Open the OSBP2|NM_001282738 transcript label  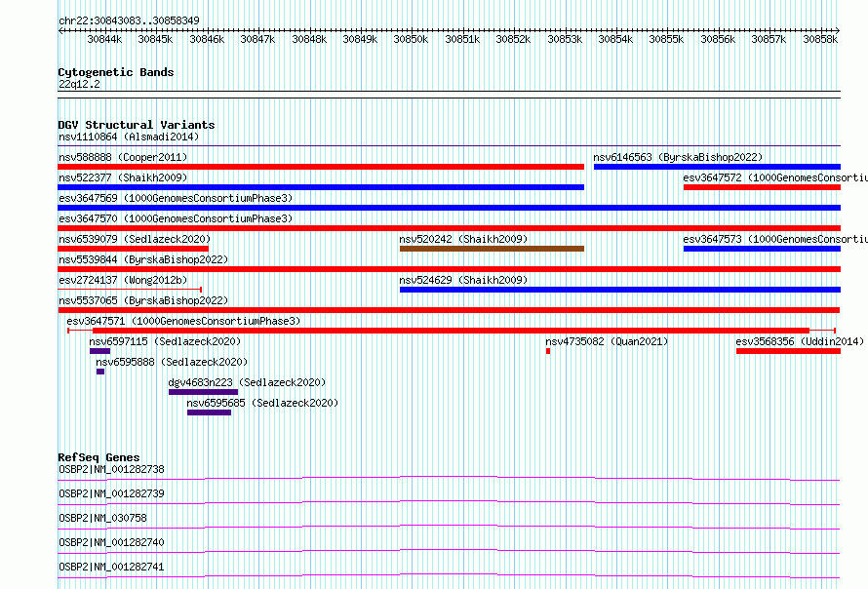[111, 469]
